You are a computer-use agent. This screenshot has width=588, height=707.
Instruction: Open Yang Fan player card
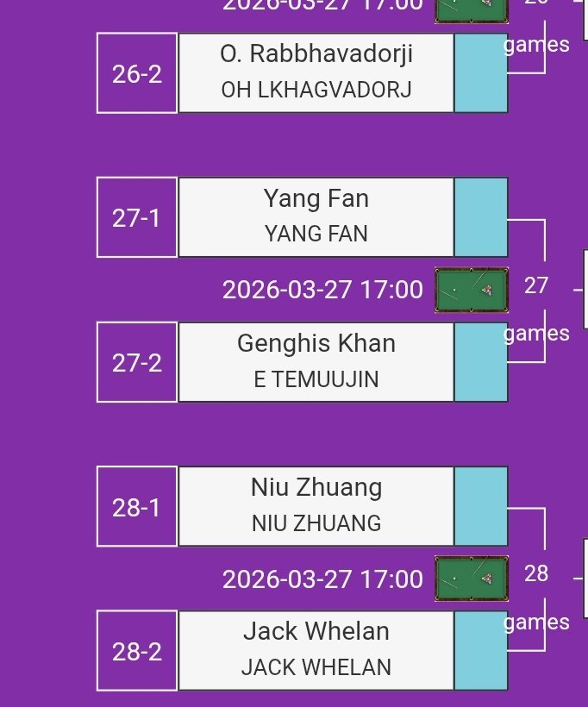(x=316, y=217)
